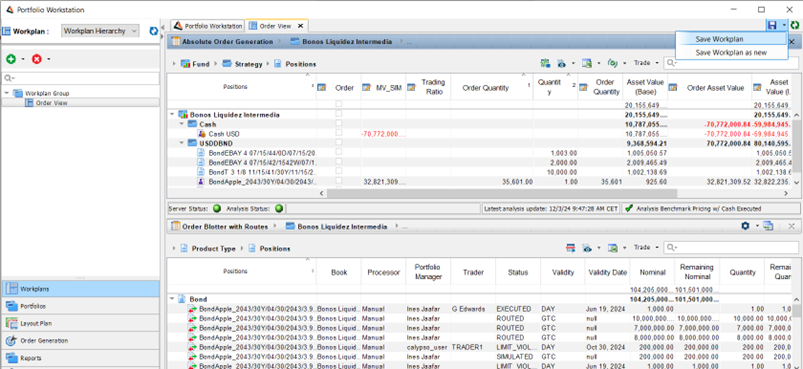Close the Order View tab
The image size is (803, 369).
click(x=301, y=26)
